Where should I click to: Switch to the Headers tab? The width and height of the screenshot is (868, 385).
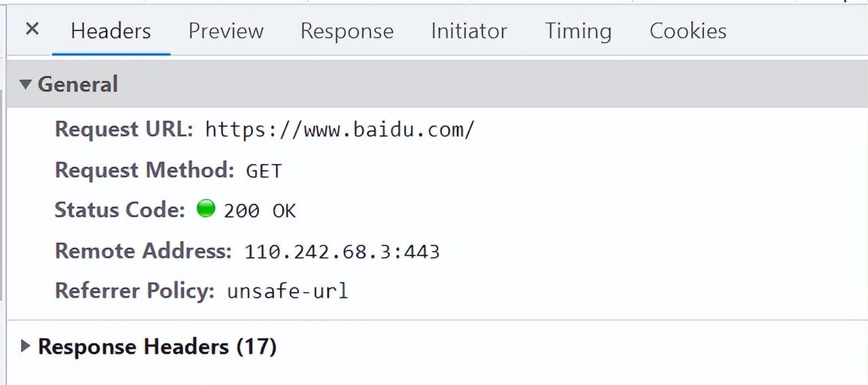pyautogui.click(x=111, y=31)
